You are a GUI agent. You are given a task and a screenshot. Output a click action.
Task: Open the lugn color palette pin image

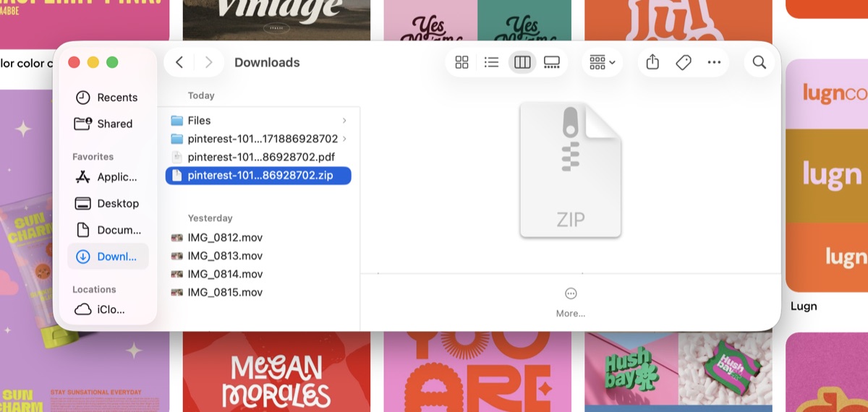pyautogui.click(x=826, y=176)
